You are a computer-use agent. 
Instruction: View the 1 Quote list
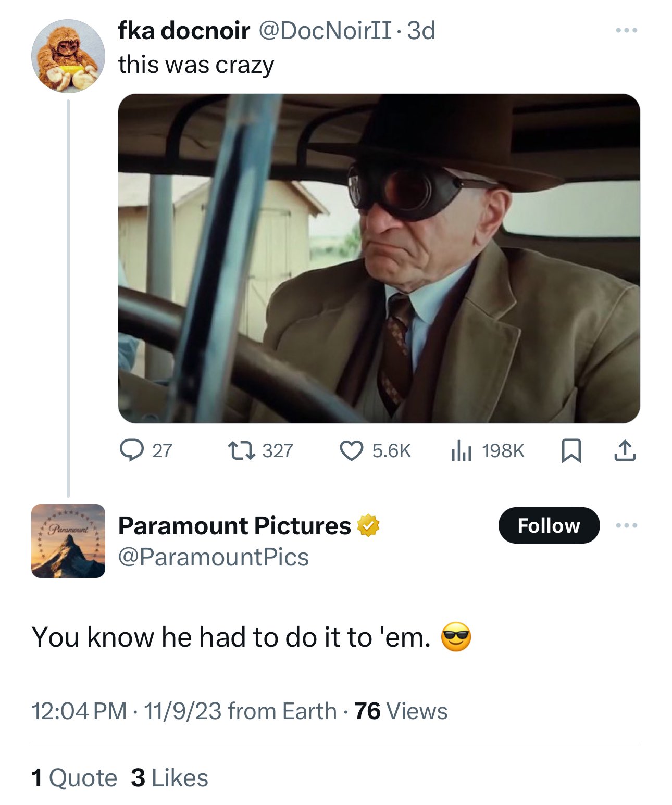coord(74,778)
